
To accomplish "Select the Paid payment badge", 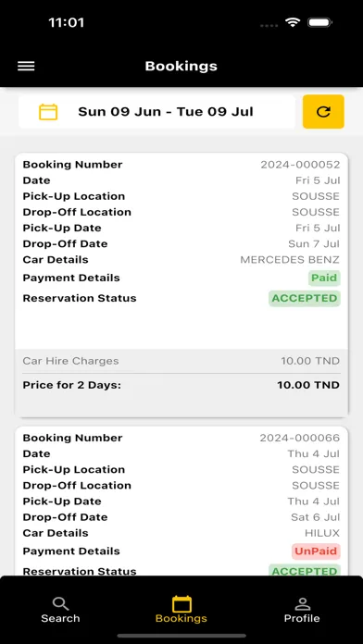I will click(324, 279).
